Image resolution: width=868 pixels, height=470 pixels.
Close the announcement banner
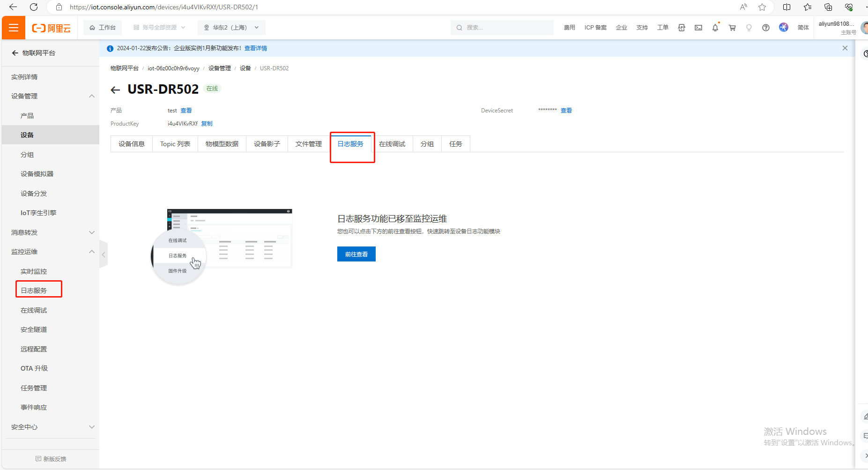click(x=845, y=48)
